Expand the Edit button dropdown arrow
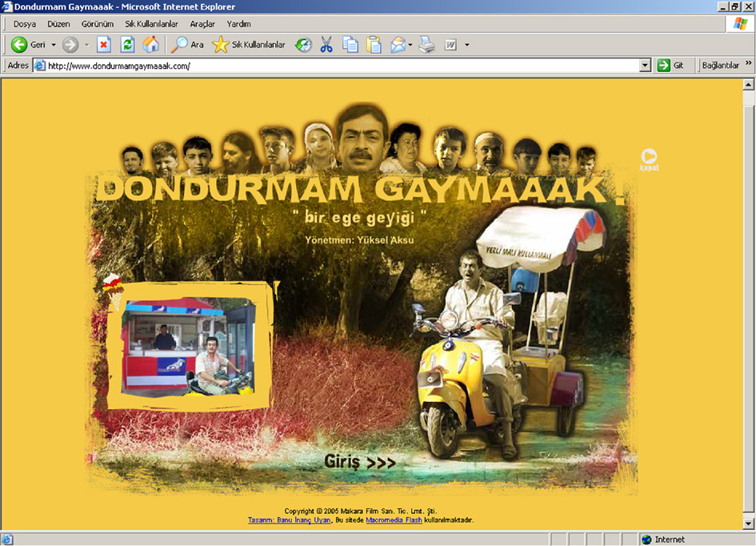Screen dimensions: 756x546 pos(466,45)
